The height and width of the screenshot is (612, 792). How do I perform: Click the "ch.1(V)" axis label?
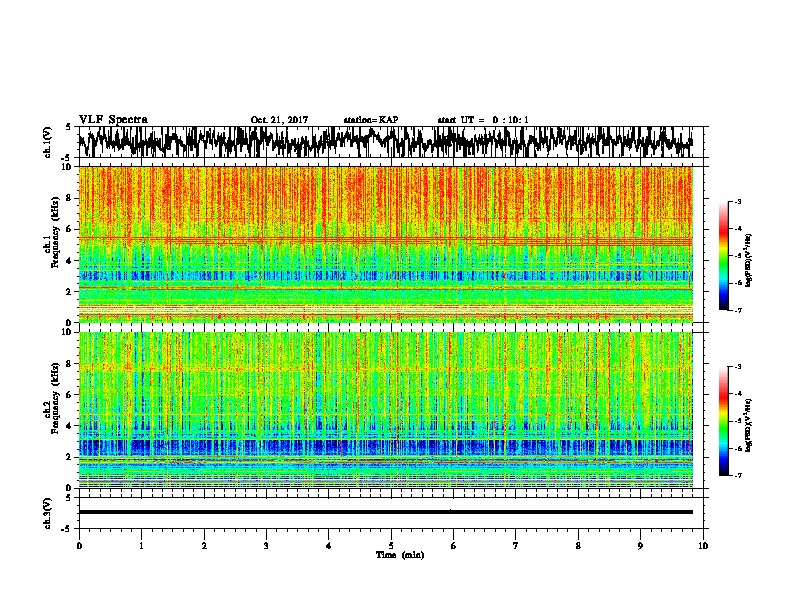(x=48, y=142)
